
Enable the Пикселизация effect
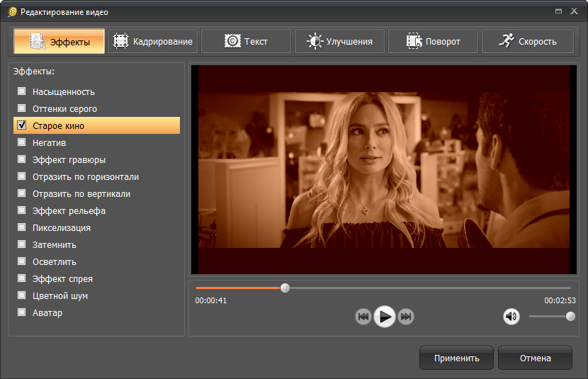click(x=22, y=227)
